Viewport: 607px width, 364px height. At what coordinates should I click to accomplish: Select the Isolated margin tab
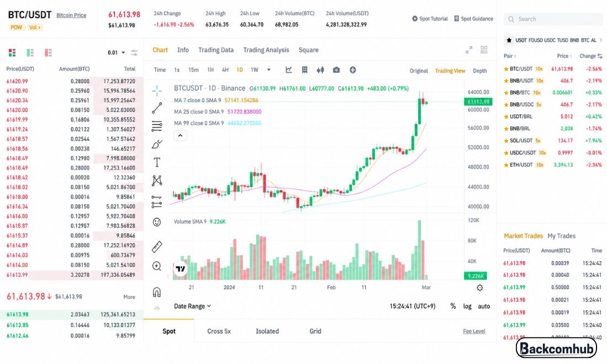267,331
